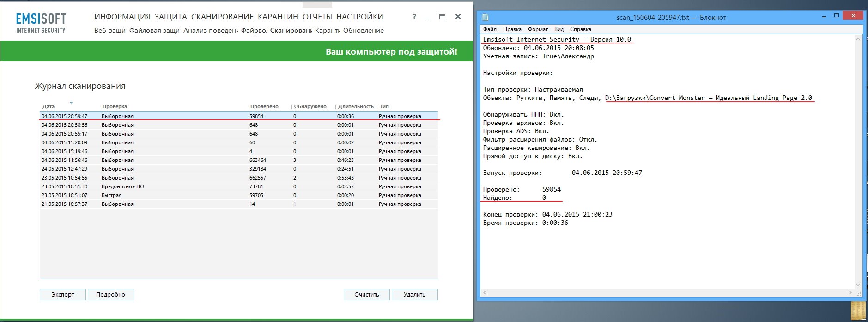Open Notepad Вид menu
Image resolution: width=868 pixels, height=322 pixels.
(x=559, y=29)
